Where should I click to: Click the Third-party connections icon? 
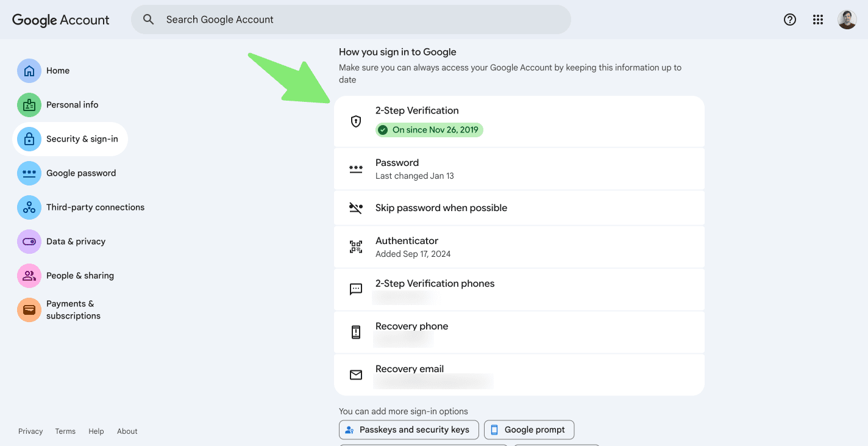click(29, 207)
